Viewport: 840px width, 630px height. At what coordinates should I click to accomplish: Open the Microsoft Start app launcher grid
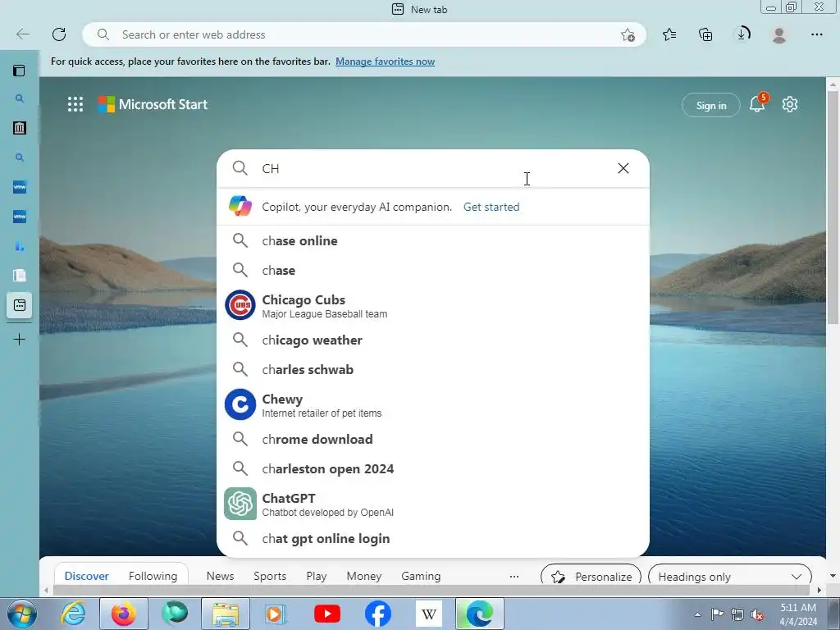click(x=75, y=104)
